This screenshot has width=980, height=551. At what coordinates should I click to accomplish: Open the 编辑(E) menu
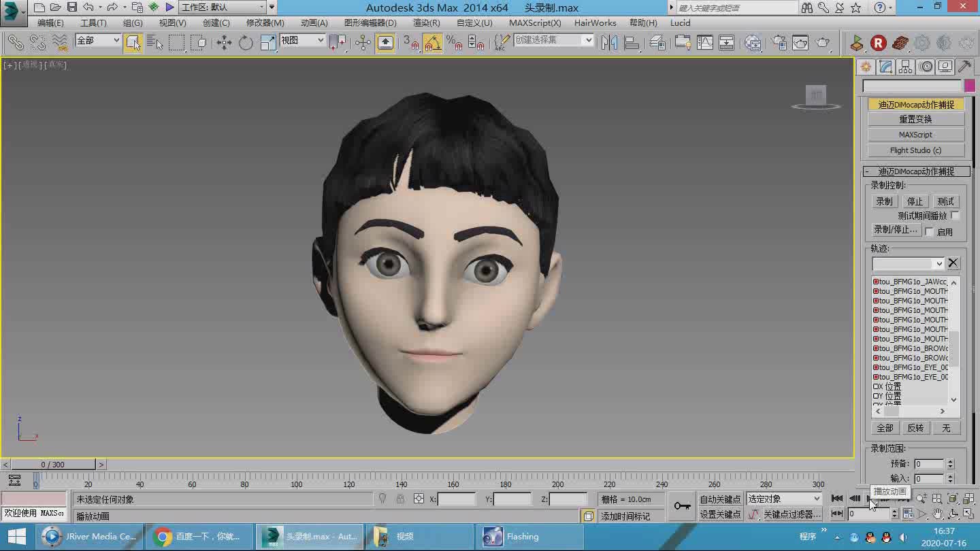pyautogui.click(x=50, y=22)
